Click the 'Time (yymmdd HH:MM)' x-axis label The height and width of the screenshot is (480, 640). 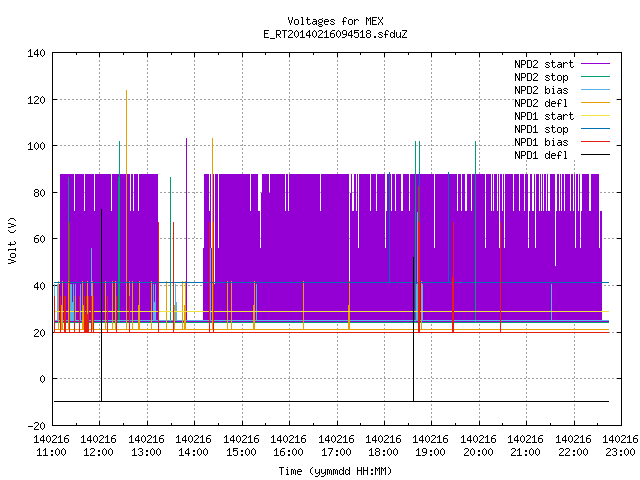335,471
